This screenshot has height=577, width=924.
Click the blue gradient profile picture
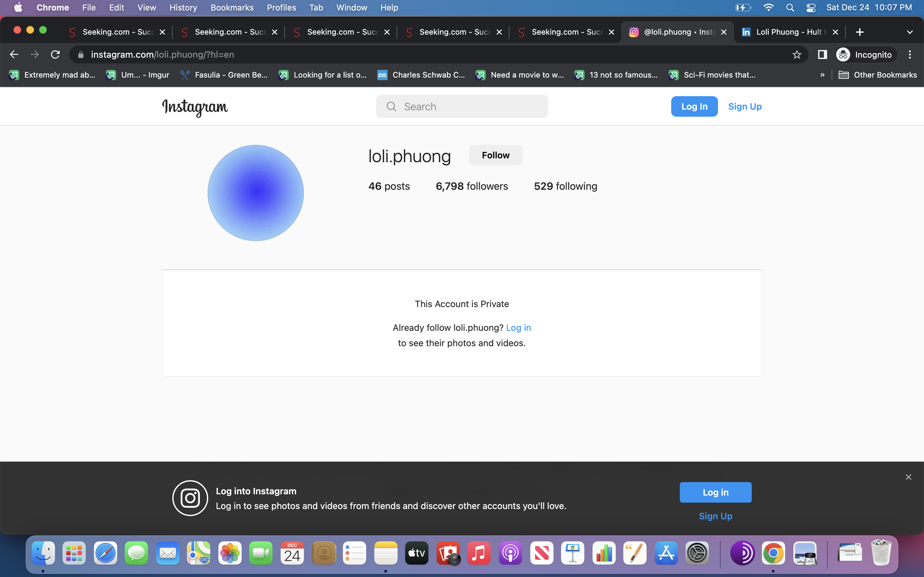tap(255, 193)
